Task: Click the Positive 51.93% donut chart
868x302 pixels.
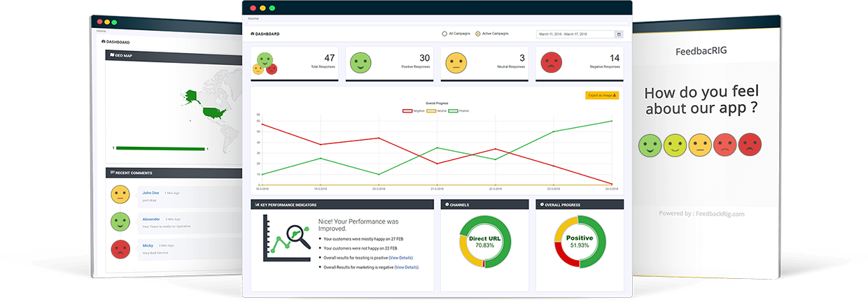Action: (x=580, y=242)
